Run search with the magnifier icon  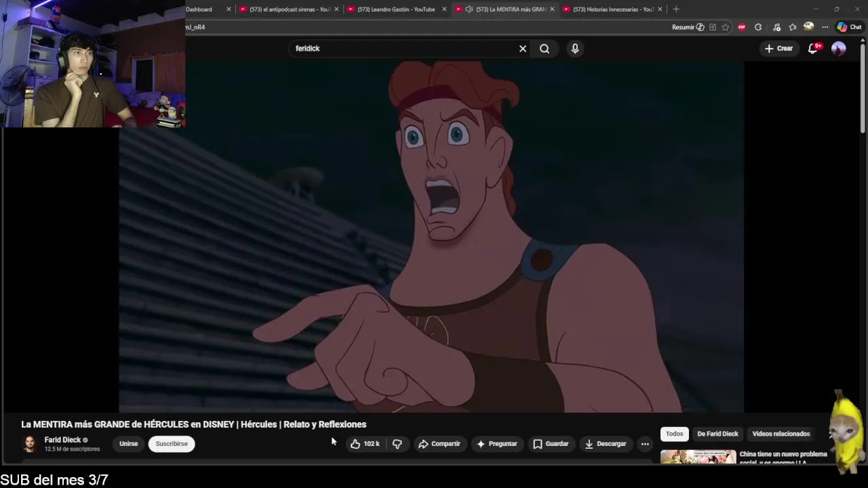coord(545,49)
